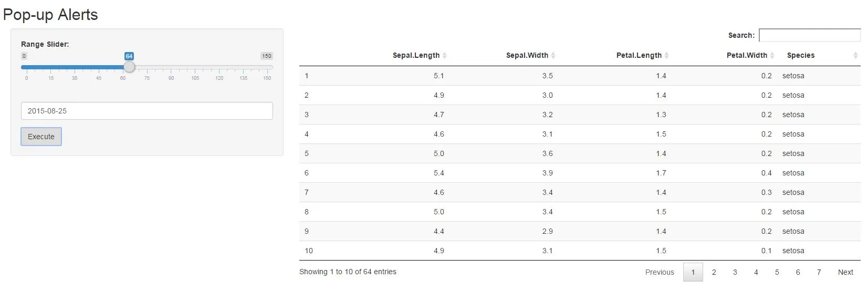Screen dimensions: 868x301
Task: Open page 3 of the table
Action: [735, 272]
